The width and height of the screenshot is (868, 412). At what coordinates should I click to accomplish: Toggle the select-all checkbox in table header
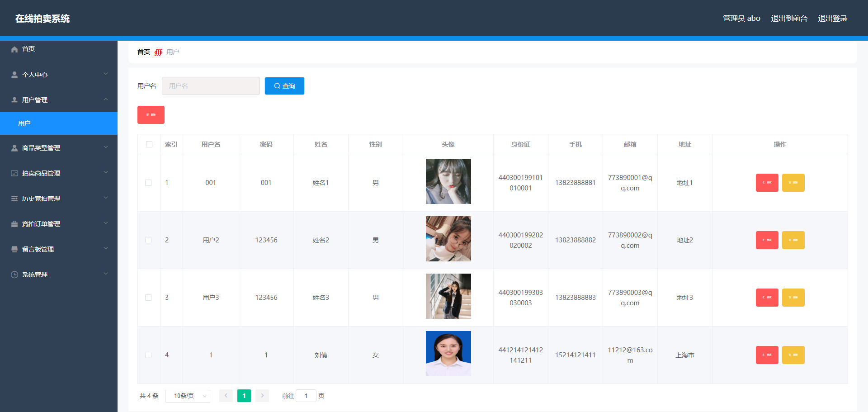pos(149,144)
